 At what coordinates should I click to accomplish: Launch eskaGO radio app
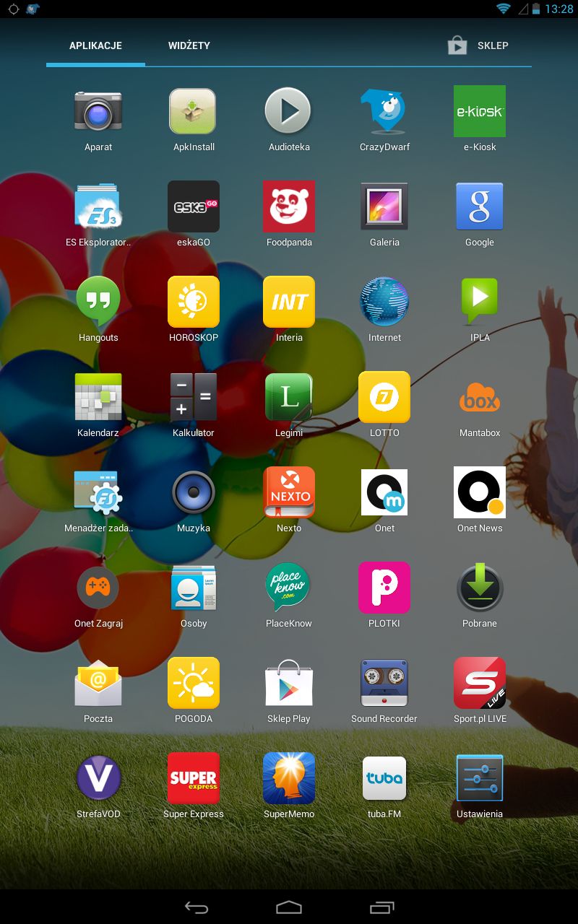click(194, 206)
